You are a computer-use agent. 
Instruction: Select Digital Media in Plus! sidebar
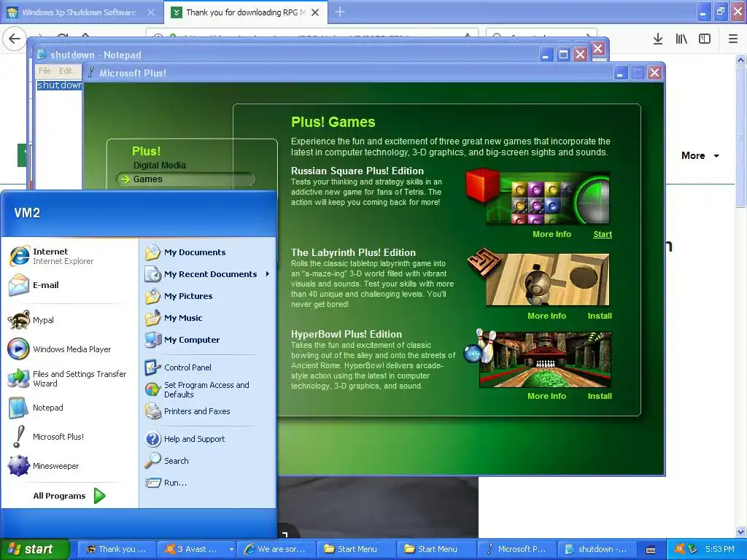click(160, 166)
